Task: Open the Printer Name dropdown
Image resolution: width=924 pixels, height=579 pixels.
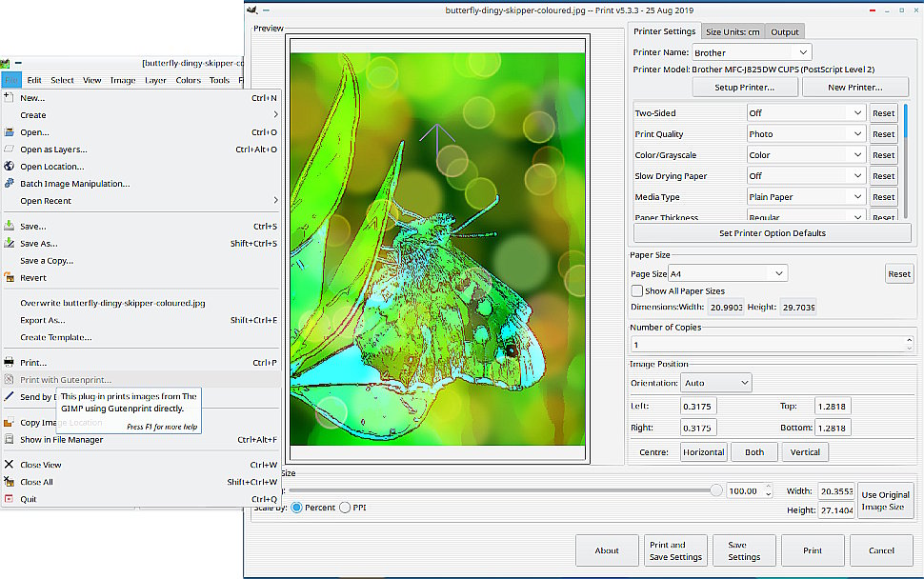Action: pyautogui.click(x=752, y=52)
